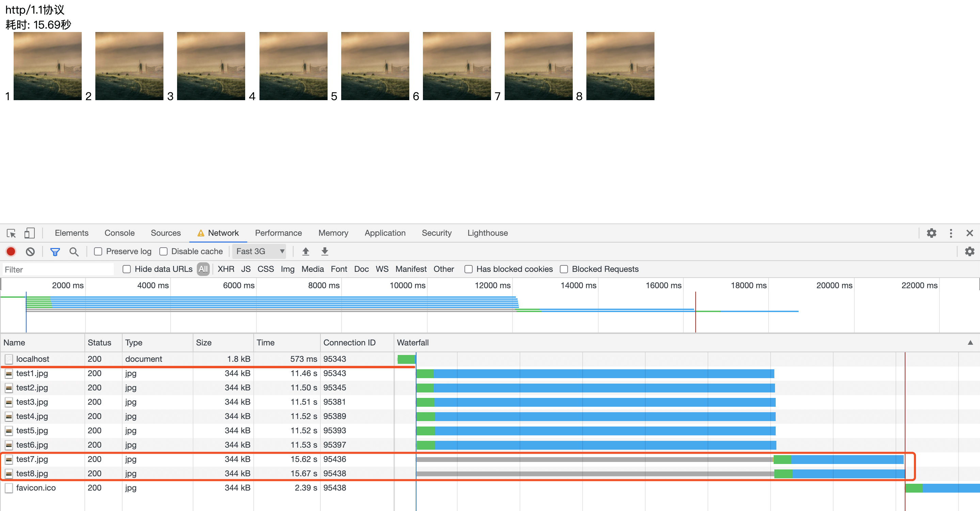Stop recording network log
This screenshot has width=980, height=511.
tap(11, 251)
